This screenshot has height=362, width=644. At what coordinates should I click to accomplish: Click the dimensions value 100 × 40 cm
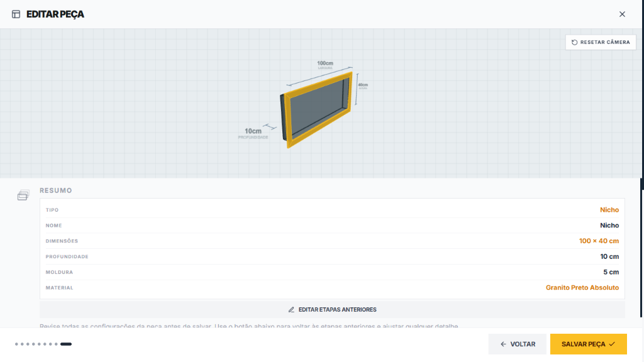pyautogui.click(x=599, y=241)
